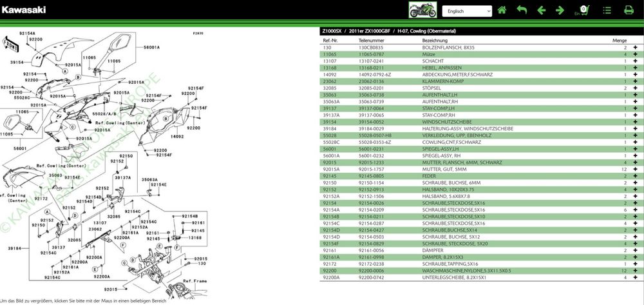The width and height of the screenshot is (644, 305).
Task: Add ABDECKUNG,METER,F.SCHWARZ via plus
Action: coord(636,74)
